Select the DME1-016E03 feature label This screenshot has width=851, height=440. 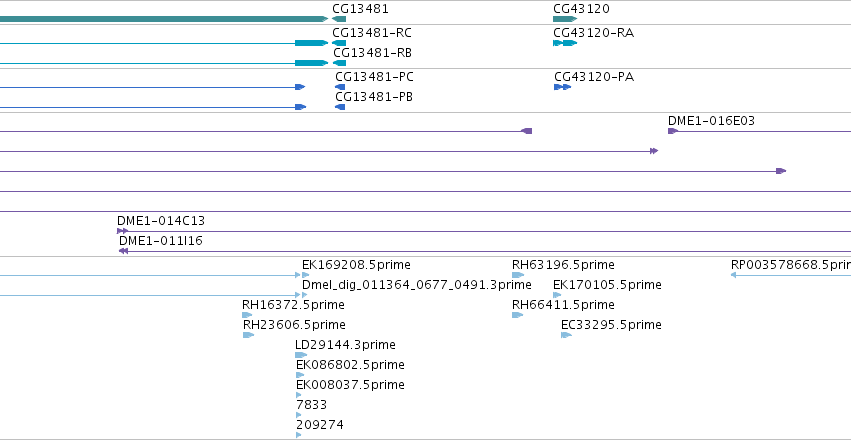711,121
